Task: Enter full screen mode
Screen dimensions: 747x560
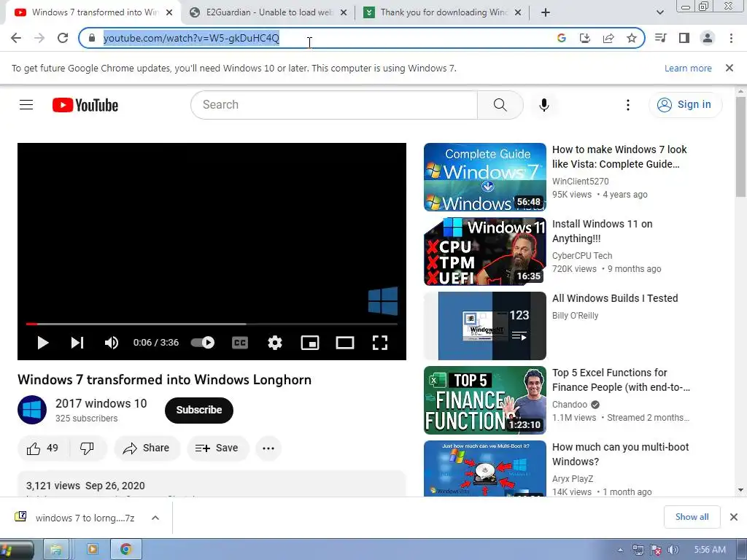Action: tap(379, 343)
